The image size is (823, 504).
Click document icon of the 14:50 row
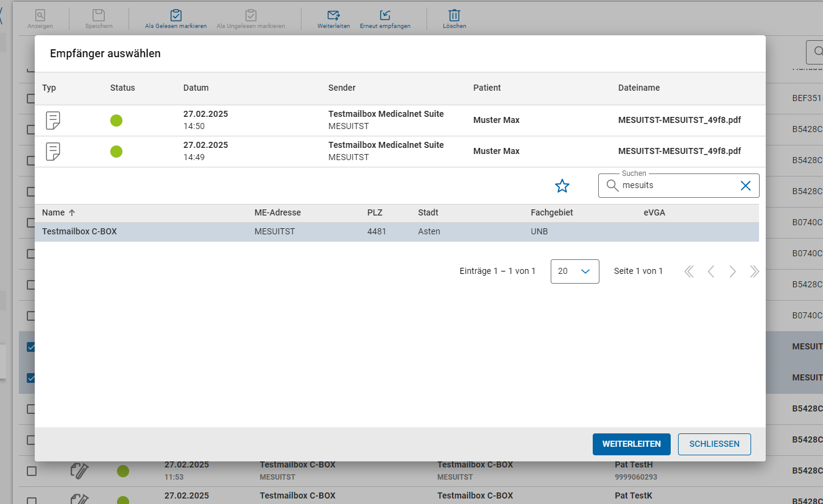click(54, 121)
